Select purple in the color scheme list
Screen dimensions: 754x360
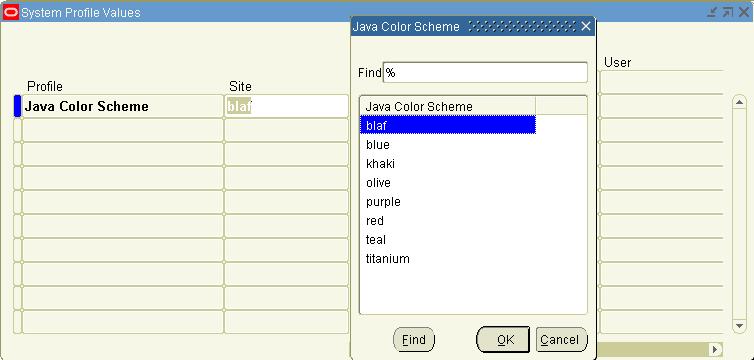click(x=448, y=202)
